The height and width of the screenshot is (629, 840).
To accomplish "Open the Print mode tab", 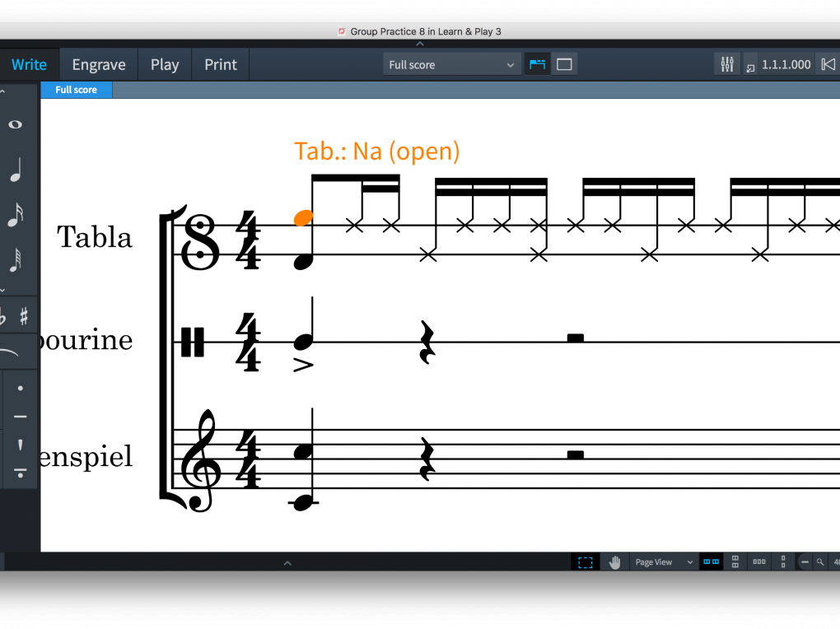I will click(220, 65).
